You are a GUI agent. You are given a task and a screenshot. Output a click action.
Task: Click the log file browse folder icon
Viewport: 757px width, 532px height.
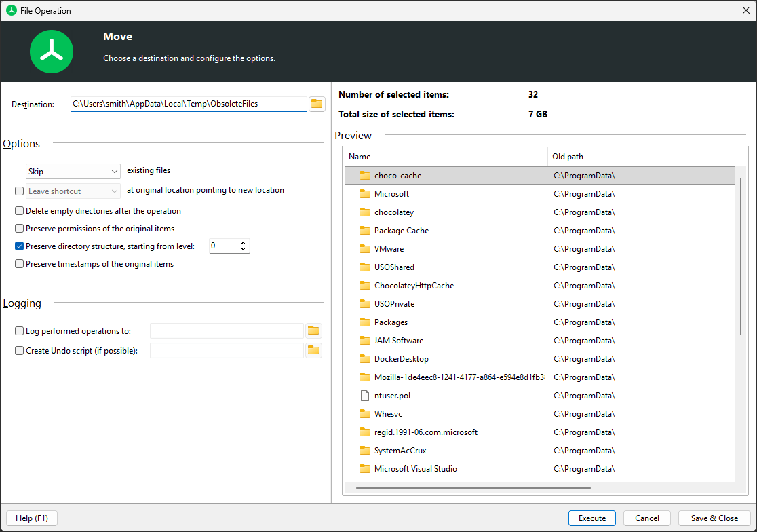[313, 330]
